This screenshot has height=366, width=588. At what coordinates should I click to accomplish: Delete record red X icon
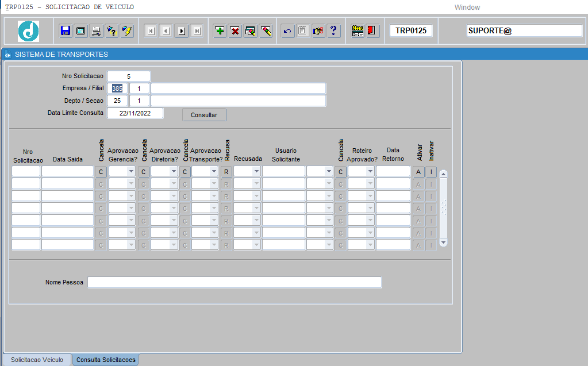(x=235, y=31)
